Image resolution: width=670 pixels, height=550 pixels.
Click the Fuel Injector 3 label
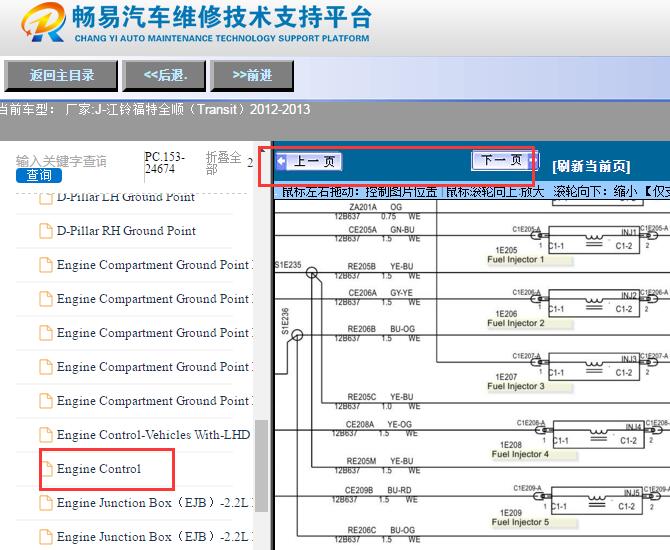(x=516, y=386)
